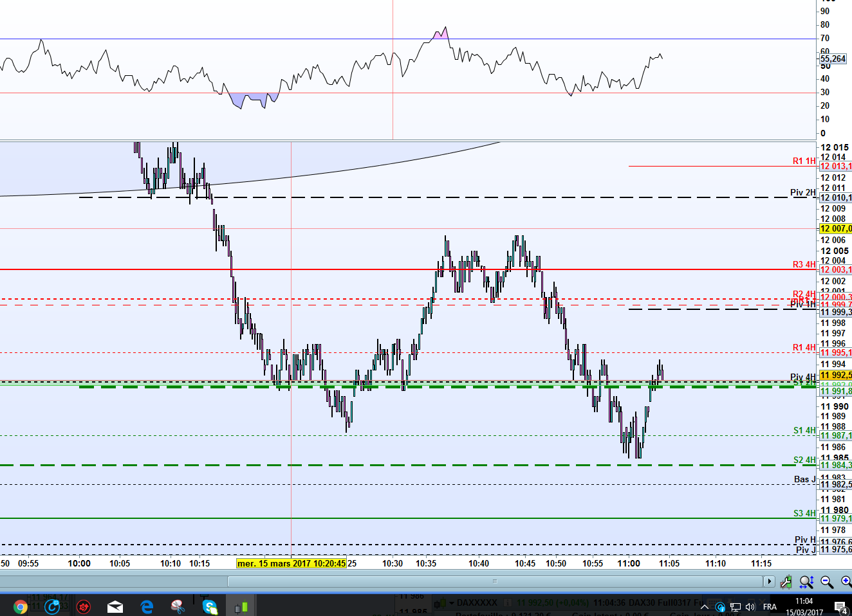Zoom in using the plus magnifier
852x616 pixels.
(x=846, y=582)
